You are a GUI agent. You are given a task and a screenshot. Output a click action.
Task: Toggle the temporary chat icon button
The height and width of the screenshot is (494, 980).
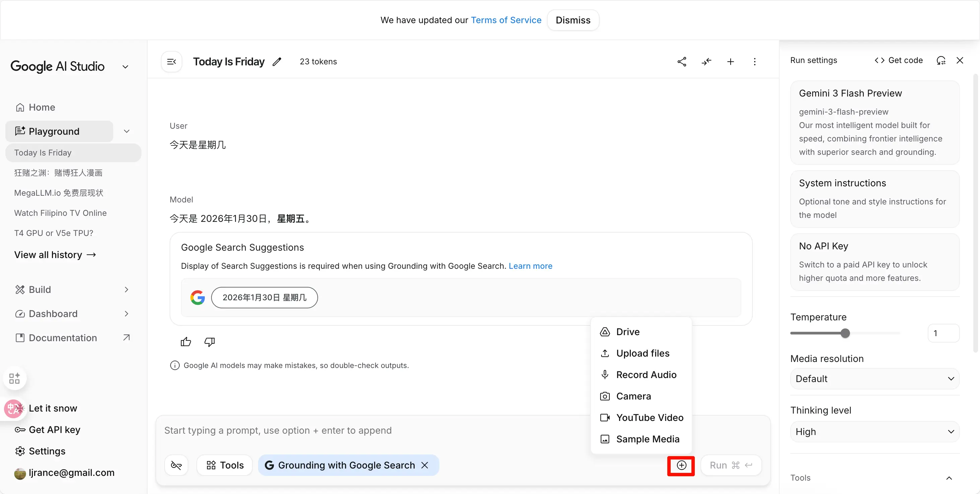click(176, 465)
